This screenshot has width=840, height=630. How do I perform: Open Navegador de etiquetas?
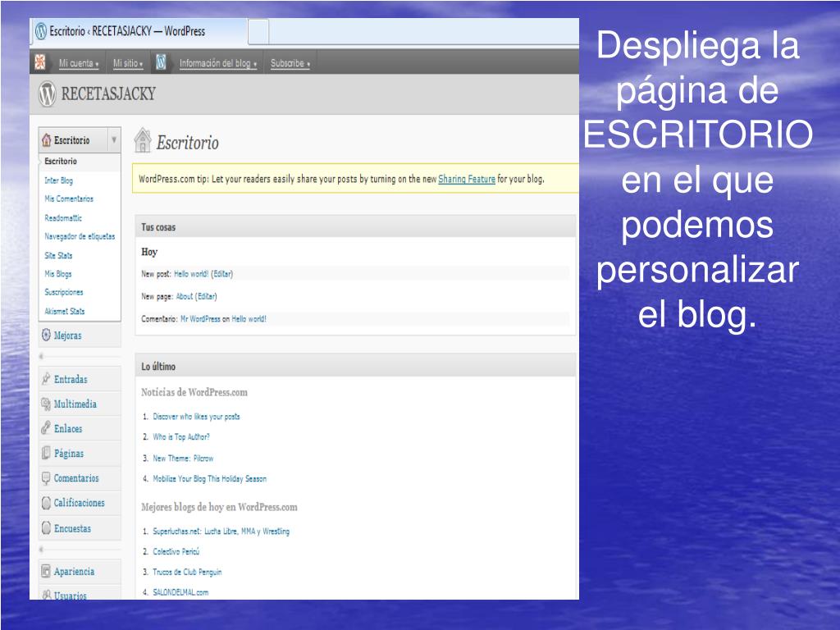click(x=80, y=236)
